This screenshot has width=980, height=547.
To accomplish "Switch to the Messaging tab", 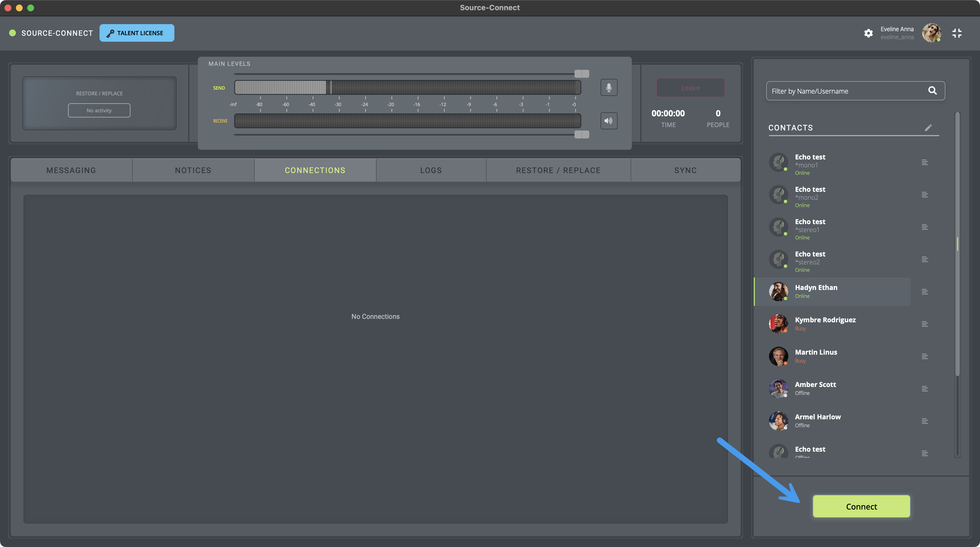I will [71, 170].
